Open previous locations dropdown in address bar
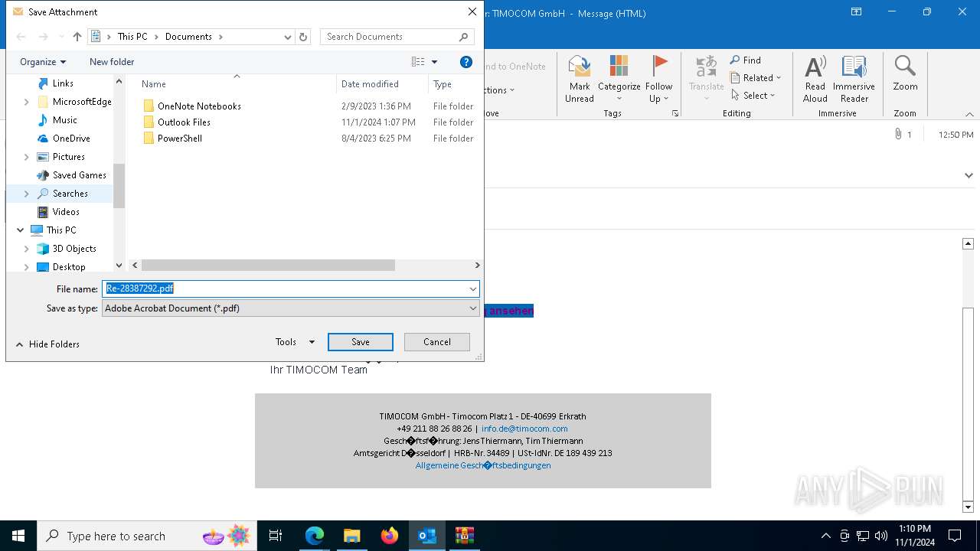Viewport: 980px width, 551px height. 288,37
